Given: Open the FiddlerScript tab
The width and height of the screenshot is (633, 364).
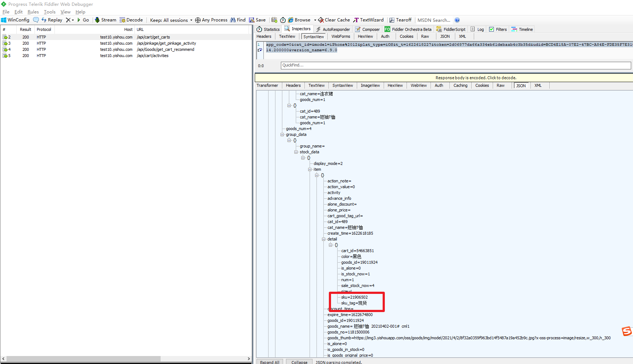Looking at the screenshot, I should 451,29.
